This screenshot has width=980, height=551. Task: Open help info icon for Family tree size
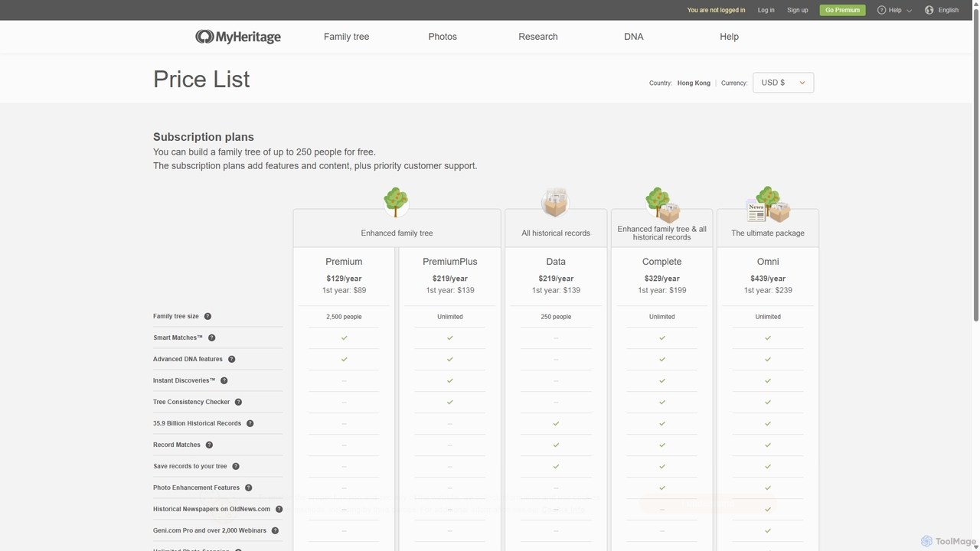click(x=207, y=316)
